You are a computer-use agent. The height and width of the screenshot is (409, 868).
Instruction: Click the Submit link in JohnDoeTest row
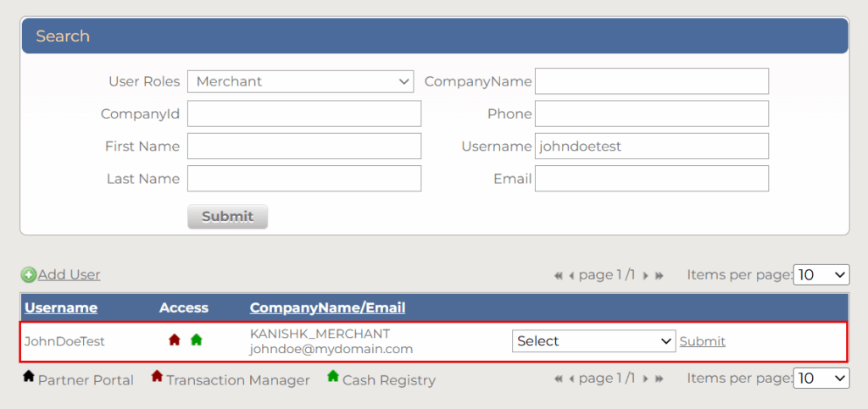click(x=703, y=341)
